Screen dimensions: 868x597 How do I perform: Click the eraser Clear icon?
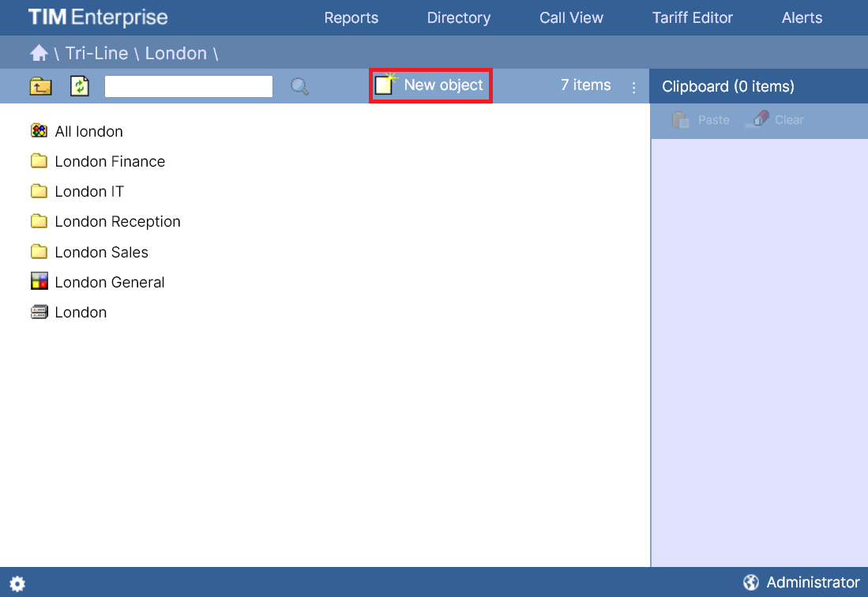(757, 119)
